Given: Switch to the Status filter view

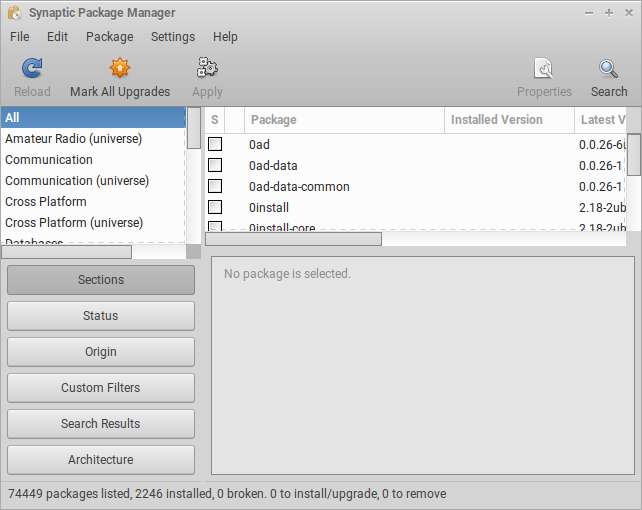Looking at the screenshot, I should coord(101,316).
